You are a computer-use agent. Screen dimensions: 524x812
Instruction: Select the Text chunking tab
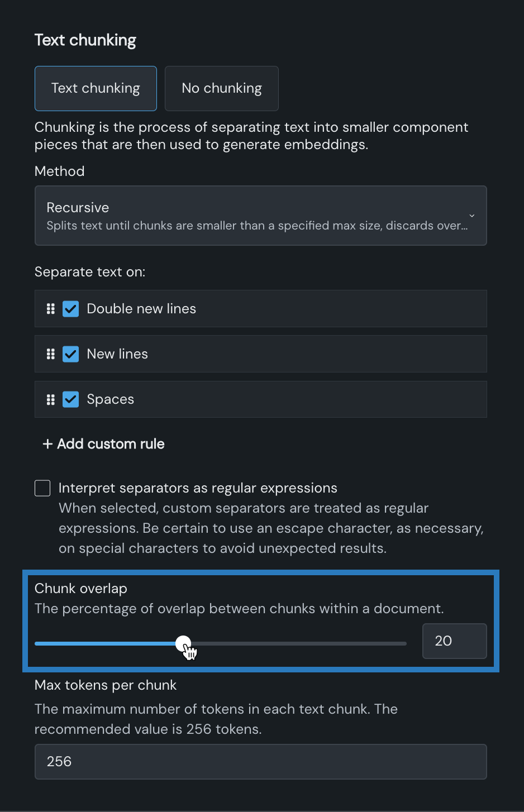pyautogui.click(x=96, y=88)
